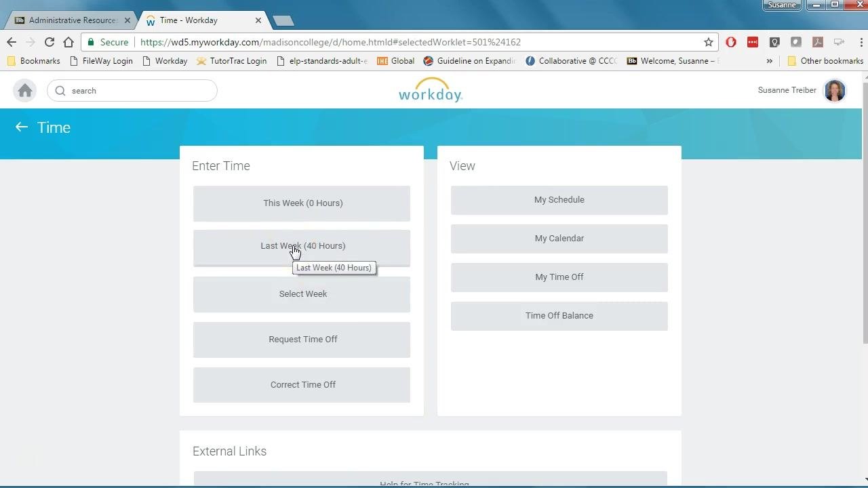The height and width of the screenshot is (488, 868).
Task: Open Correct Time Off
Action: 302,385
